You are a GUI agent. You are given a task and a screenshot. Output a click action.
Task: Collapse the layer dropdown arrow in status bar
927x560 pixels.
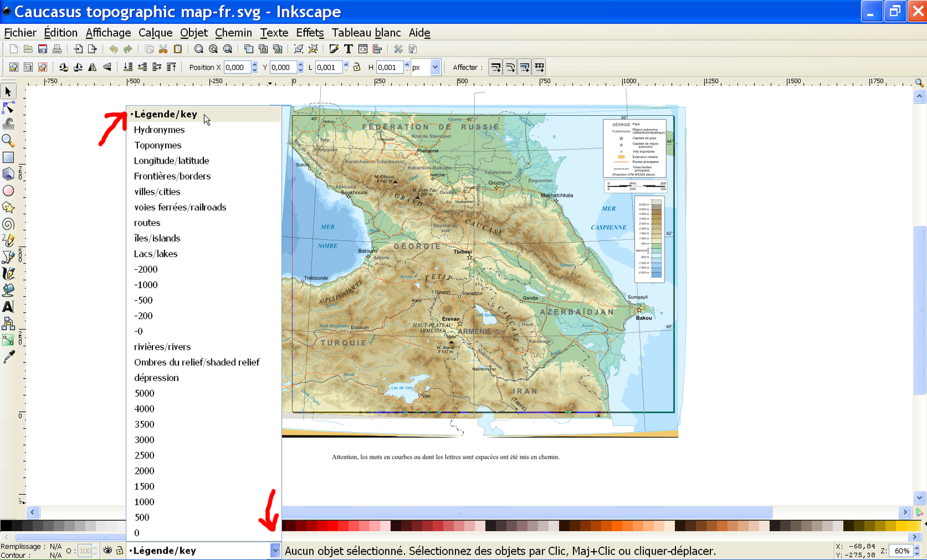275,551
